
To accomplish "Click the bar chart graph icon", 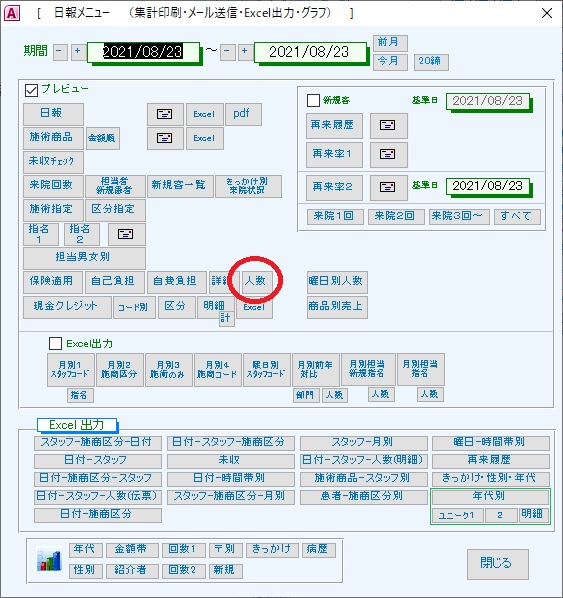I will click(49, 560).
